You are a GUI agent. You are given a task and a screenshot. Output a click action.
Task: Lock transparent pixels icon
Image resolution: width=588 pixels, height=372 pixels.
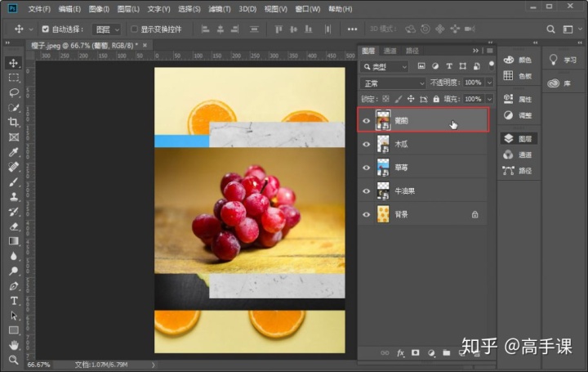pyautogui.click(x=385, y=99)
